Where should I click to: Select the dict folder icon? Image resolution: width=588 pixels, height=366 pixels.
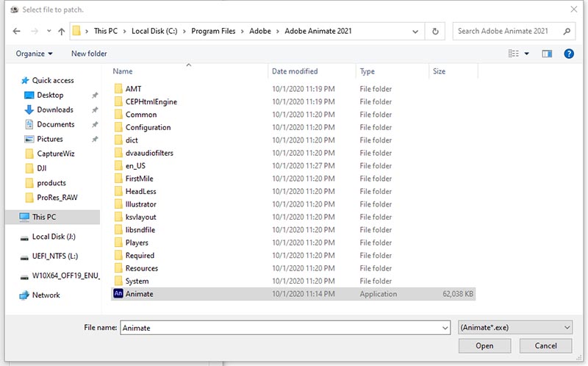118,140
